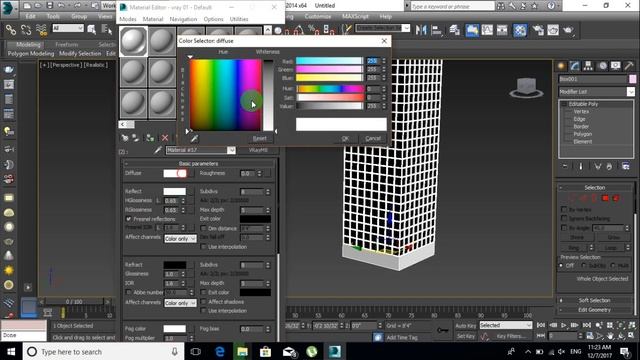Click the Align tool icon
Image resolution: width=640 pixels, height=360 pixels.
coord(437,30)
